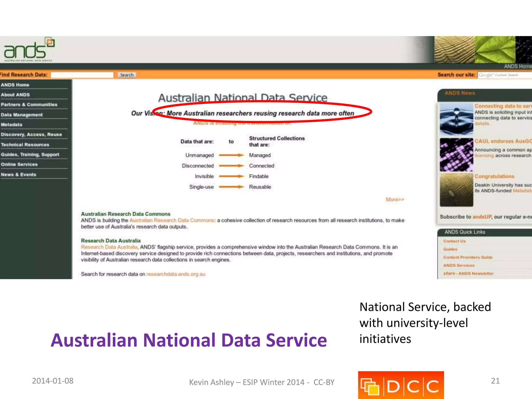
Task: Click the 'Reusable' label
Action: [x=260, y=187]
